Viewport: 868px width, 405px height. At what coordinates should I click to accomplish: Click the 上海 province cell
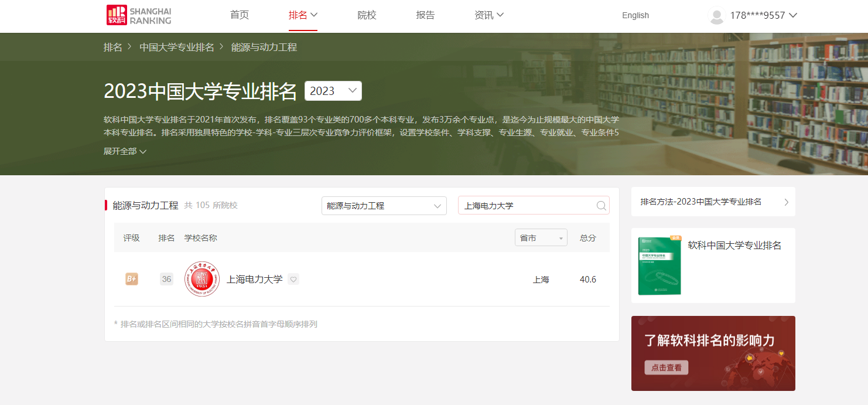tap(541, 280)
